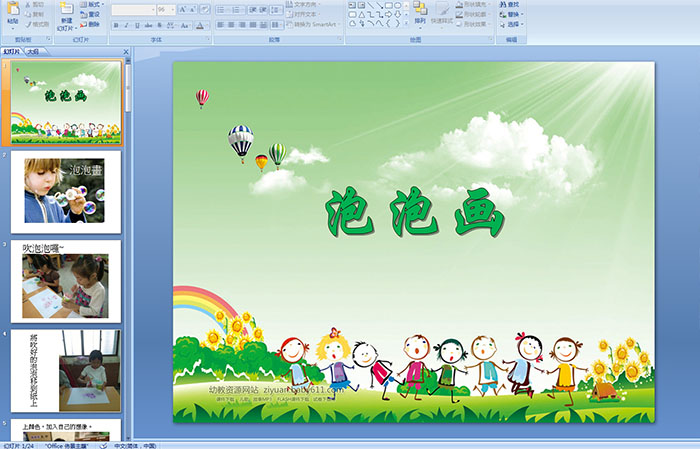This screenshot has height=449, width=700.
Task: Expand the shapes gallery More arrow
Action: 406,23
